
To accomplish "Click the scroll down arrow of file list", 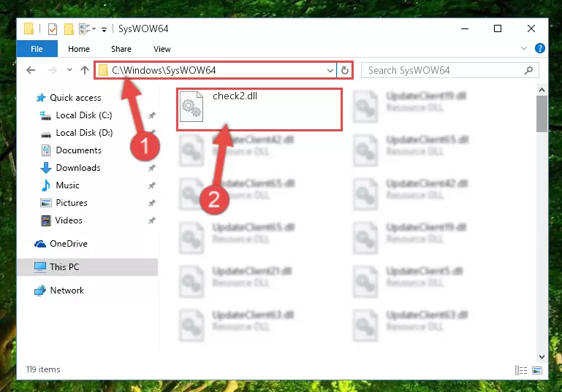I will 542,357.
